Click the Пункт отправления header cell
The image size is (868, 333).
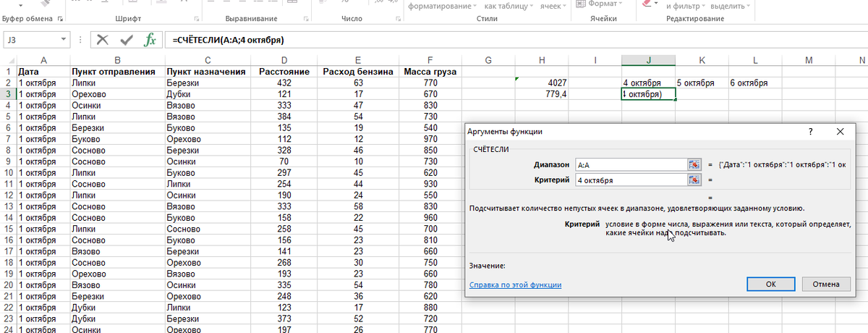pyautogui.click(x=117, y=72)
